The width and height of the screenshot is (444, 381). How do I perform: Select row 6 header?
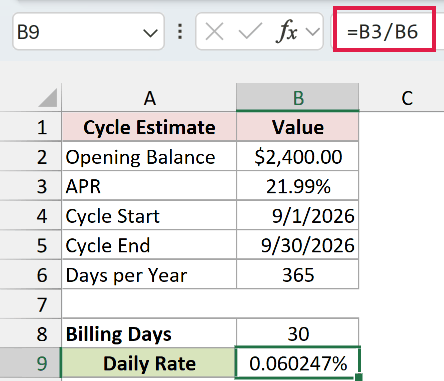31,275
